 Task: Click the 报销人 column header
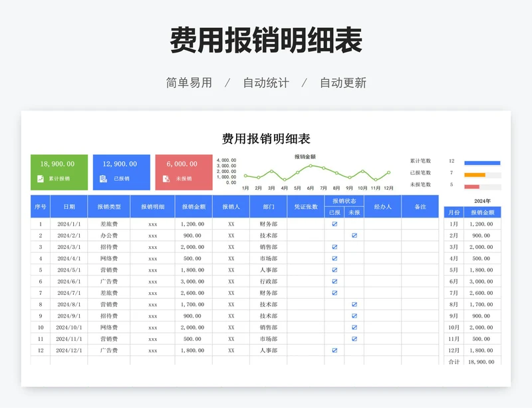[x=231, y=206]
